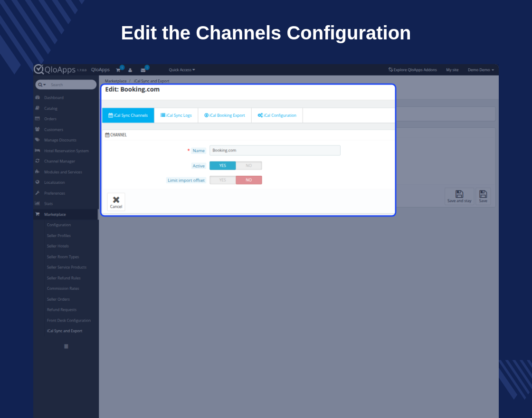The width and height of the screenshot is (532, 418).
Task: Open Seller Orders submenu item
Action: (58, 299)
